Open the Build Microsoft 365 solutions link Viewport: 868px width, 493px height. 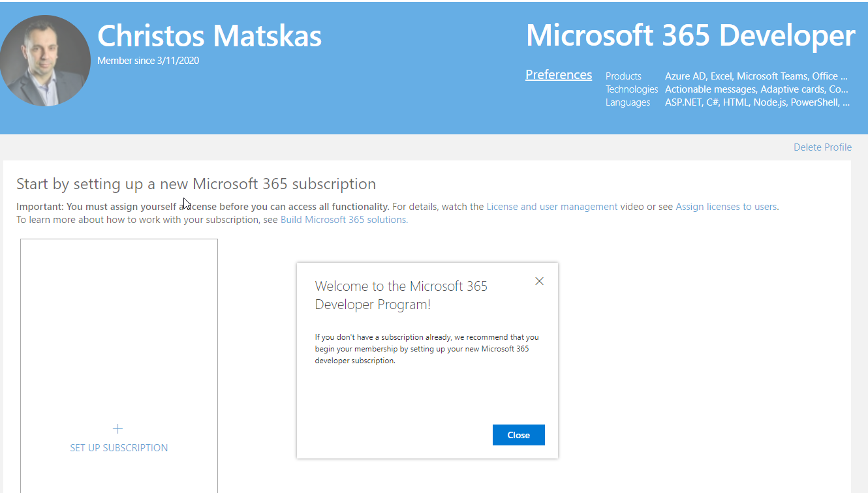[x=344, y=220]
